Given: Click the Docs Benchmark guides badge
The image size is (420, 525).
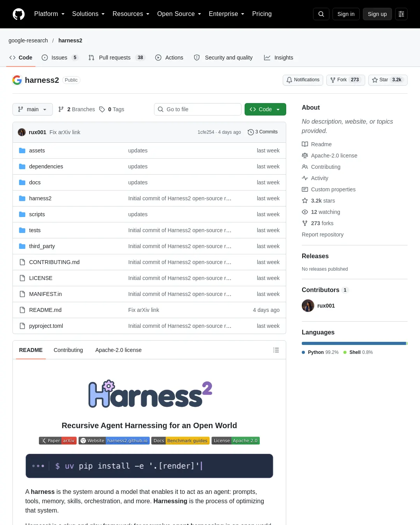Looking at the screenshot, I should point(180,441).
